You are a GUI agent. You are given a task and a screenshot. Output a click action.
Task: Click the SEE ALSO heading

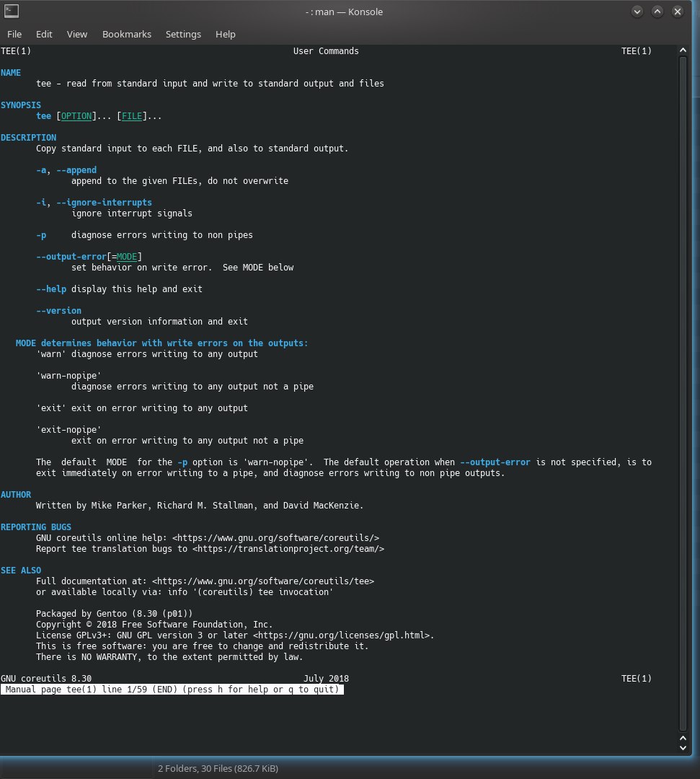[21, 571]
